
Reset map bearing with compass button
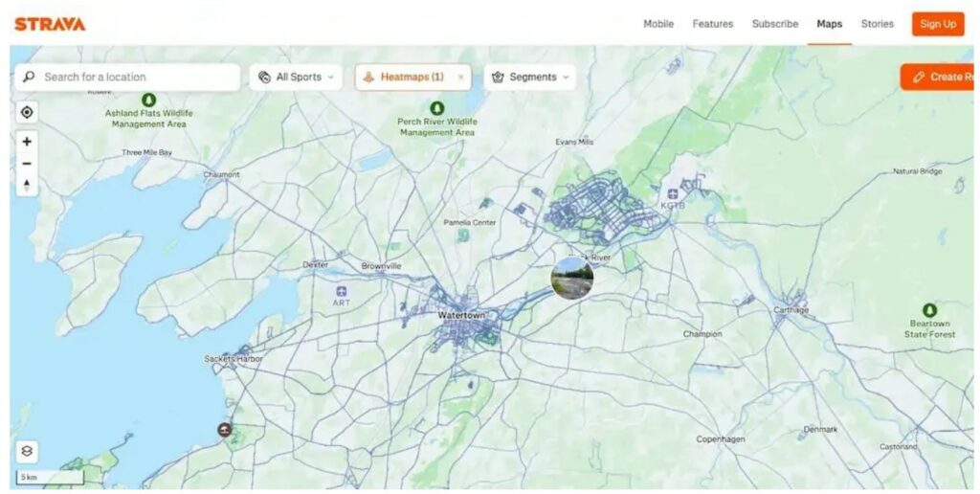(x=27, y=185)
